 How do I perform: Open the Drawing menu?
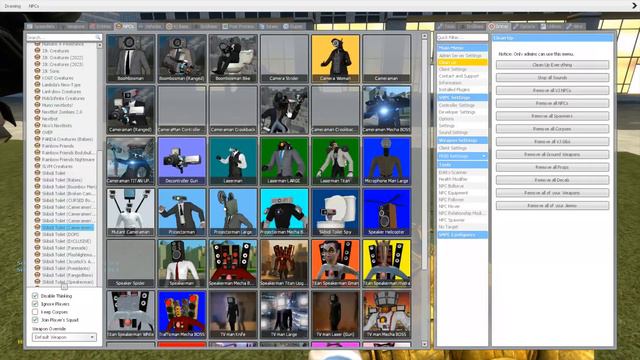click(x=13, y=6)
